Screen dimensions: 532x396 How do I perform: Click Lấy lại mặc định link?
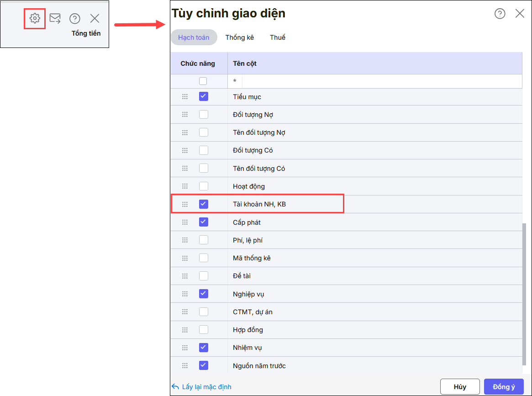point(201,387)
